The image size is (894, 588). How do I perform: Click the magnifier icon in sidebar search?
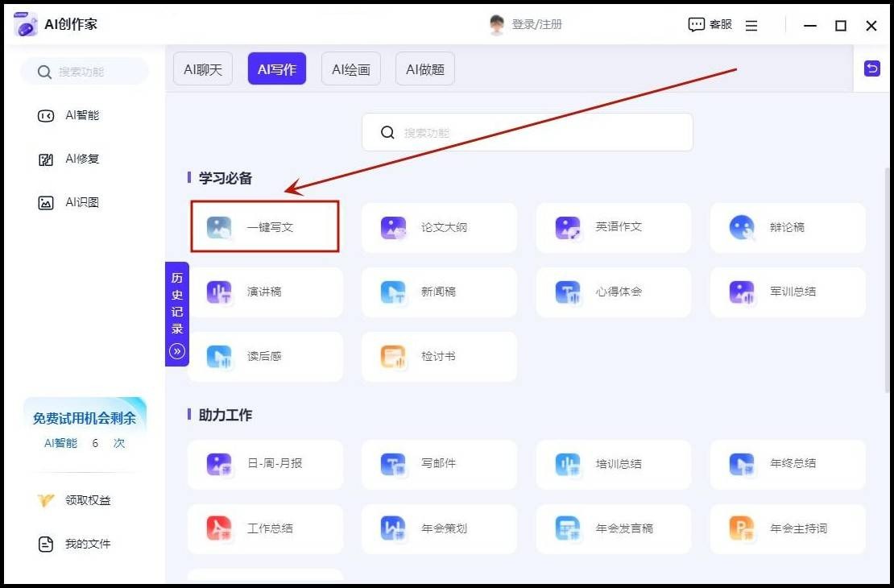pos(44,72)
